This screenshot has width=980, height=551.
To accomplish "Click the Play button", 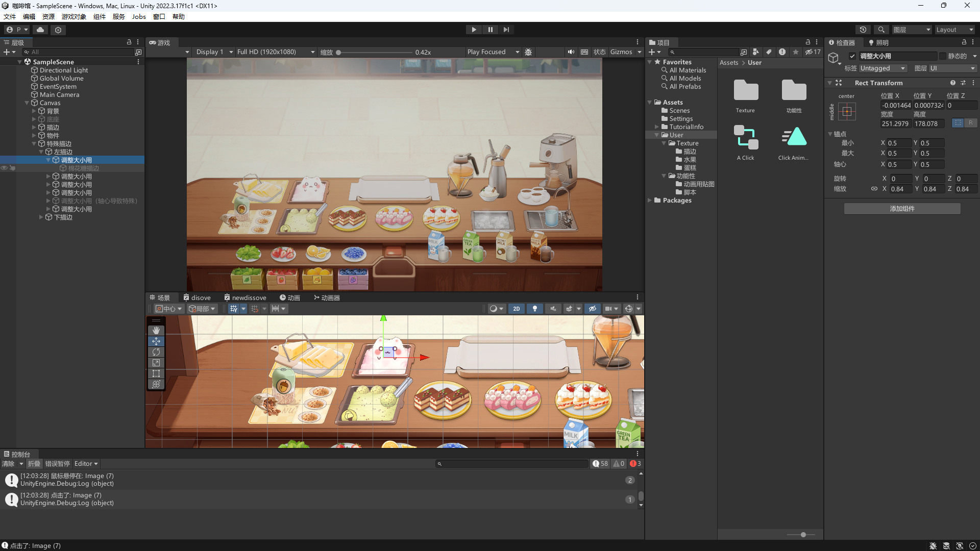I will click(x=474, y=30).
